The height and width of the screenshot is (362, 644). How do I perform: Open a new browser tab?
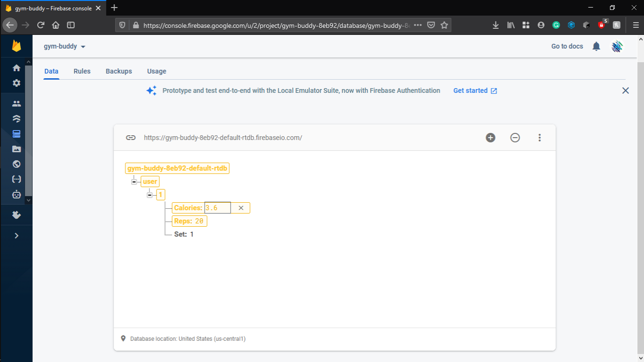[x=114, y=8]
